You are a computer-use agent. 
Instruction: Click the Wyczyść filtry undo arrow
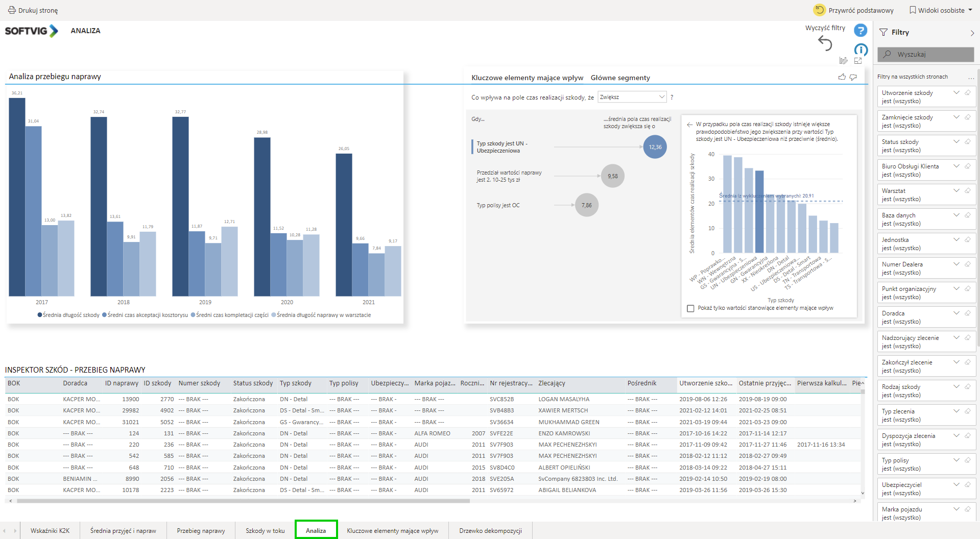[825, 43]
